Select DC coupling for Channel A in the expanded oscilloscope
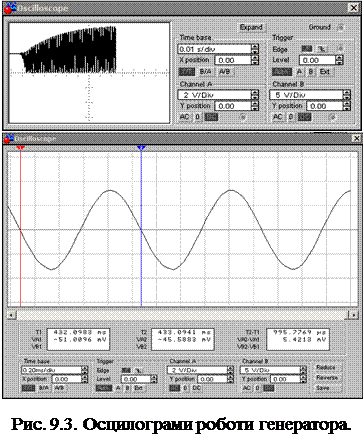Screen dimensions: 364x446 [x=196, y=388]
